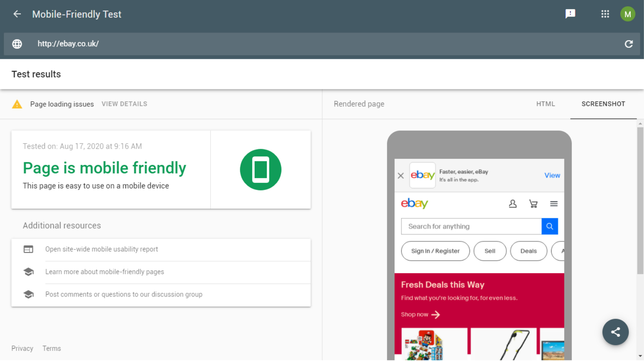Post comments to the discussion group
Screen dimensions: 644x361
[124, 294]
